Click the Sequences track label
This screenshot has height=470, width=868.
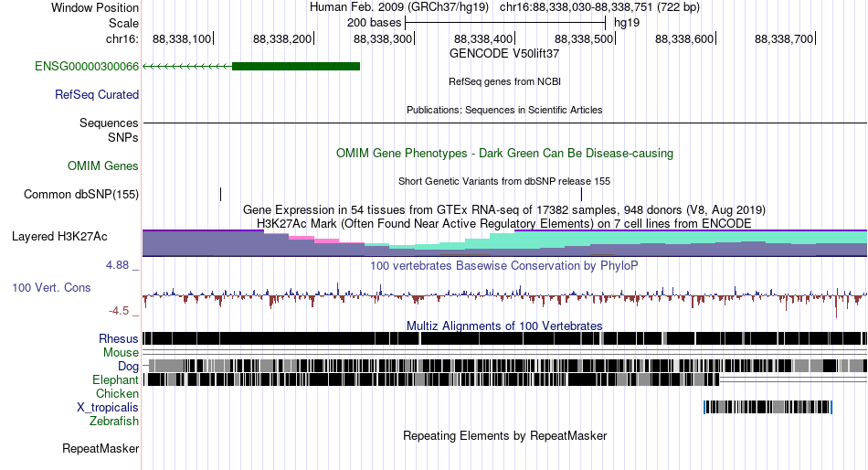pyautogui.click(x=109, y=123)
